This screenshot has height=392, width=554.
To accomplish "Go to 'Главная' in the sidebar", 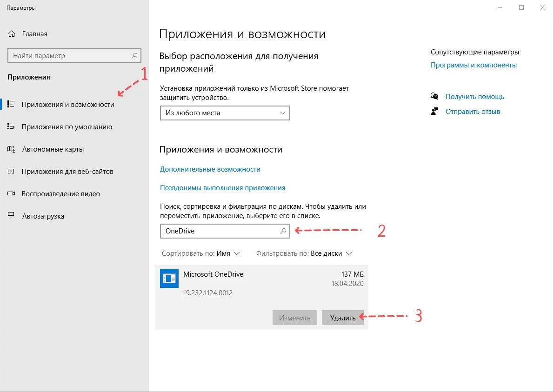I will point(34,34).
